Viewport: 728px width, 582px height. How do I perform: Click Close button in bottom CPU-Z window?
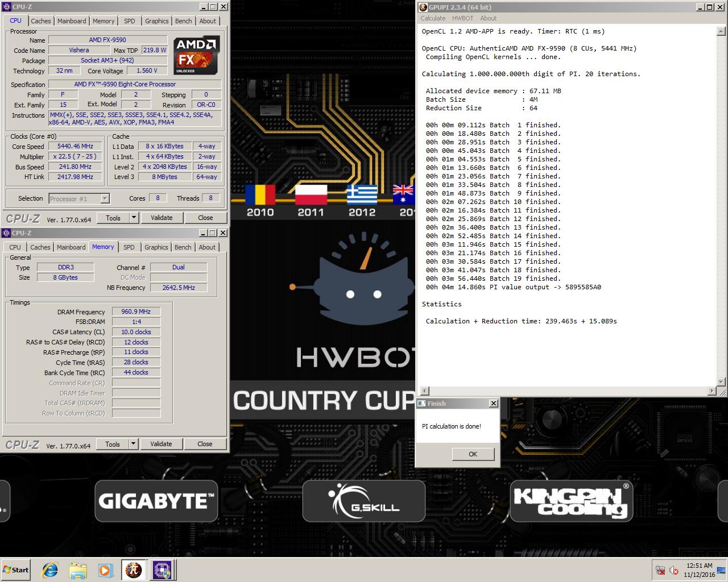pyautogui.click(x=205, y=444)
